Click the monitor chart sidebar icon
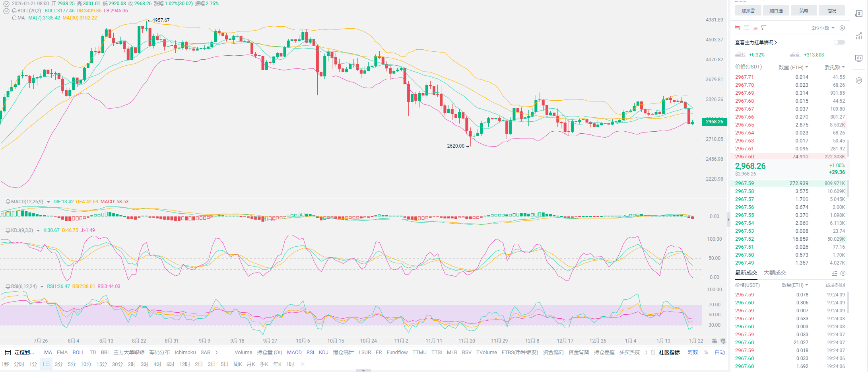 coord(859,58)
